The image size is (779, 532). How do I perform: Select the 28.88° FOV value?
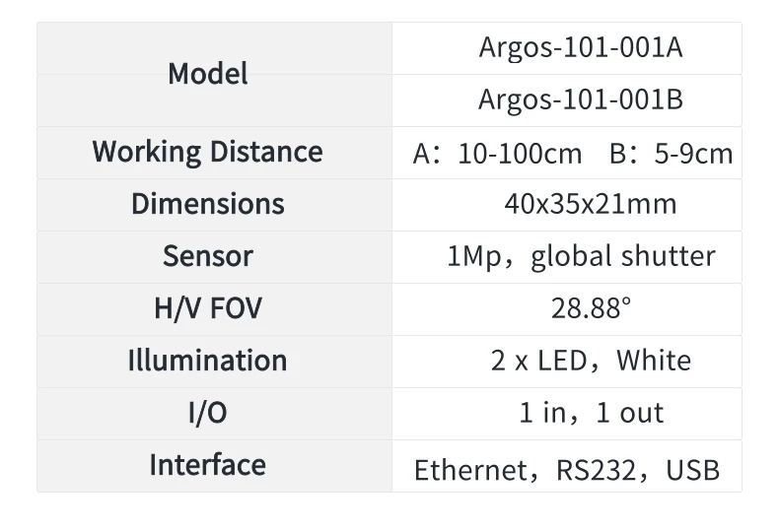[x=590, y=308]
